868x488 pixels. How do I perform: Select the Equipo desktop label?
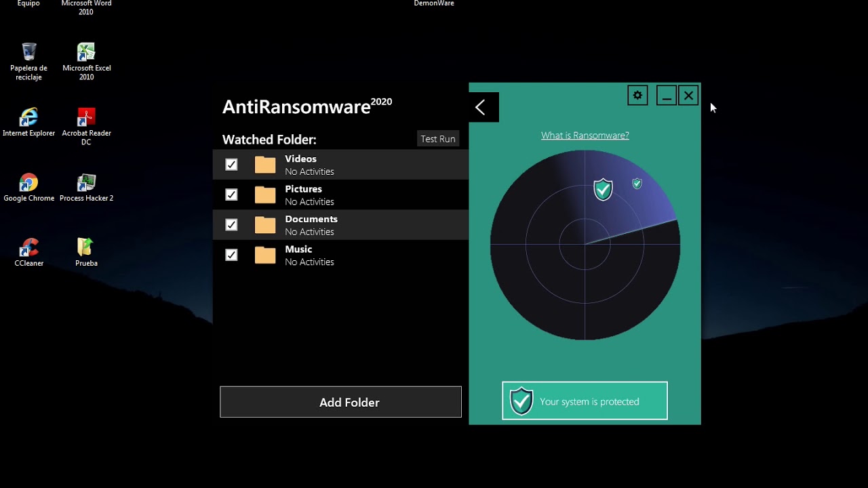pyautogui.click(x=28, y=3)
